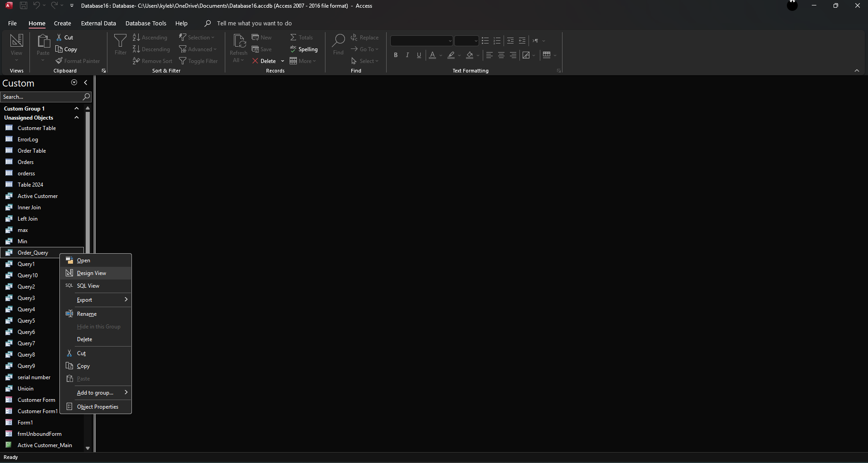The width and height of the screenshot is (868, 463).
Task: Open font color picker arrow
Action: 441,55
